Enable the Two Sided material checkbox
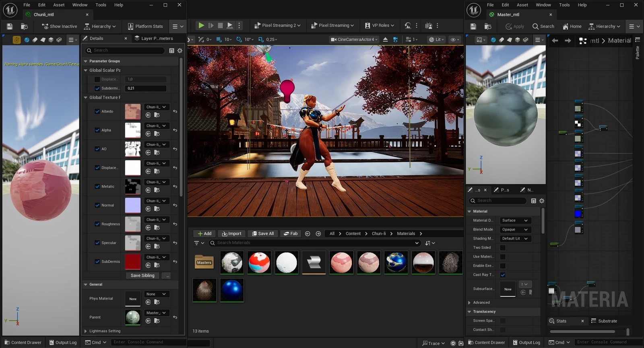 pos(503,248)
